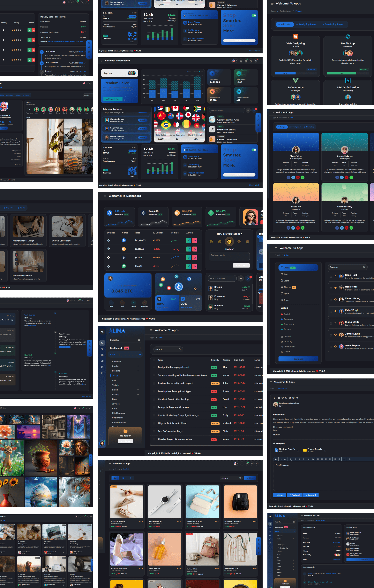
Task: Switch to the Designing Project tab
Action: (307, 24)
